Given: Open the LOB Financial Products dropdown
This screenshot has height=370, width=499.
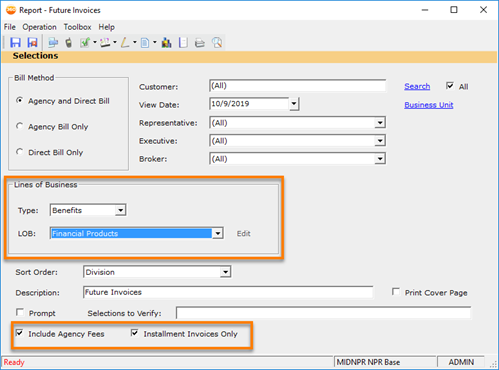Looking at the screenshot, I should coord(218,233).
